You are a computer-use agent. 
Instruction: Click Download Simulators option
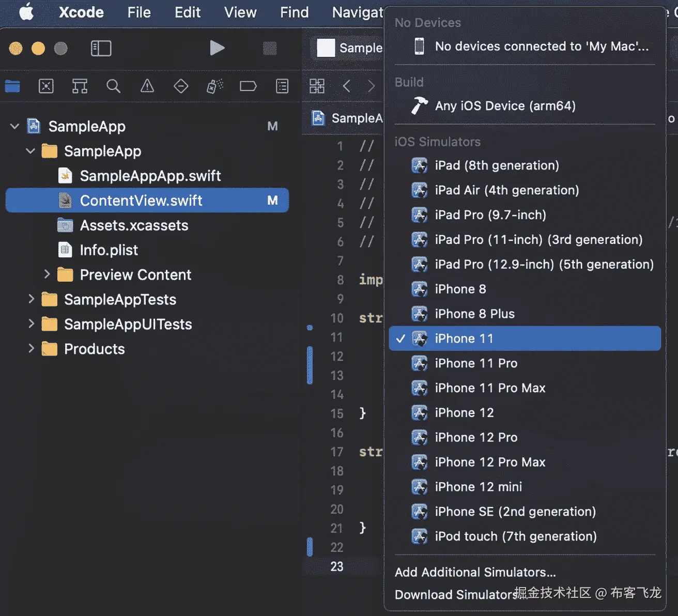point(525,594)
